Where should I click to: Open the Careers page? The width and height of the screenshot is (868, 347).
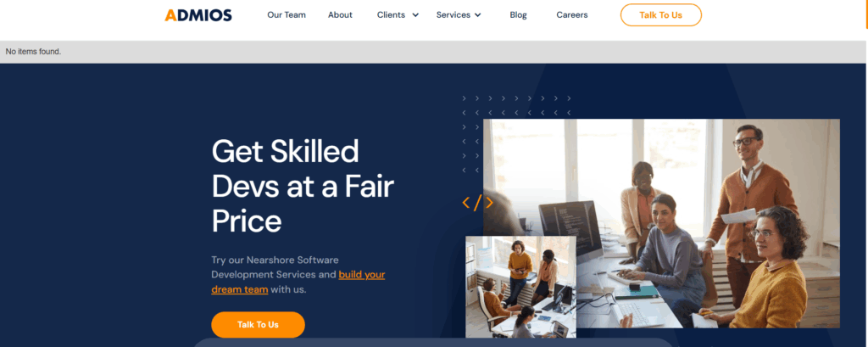point(572,15)
